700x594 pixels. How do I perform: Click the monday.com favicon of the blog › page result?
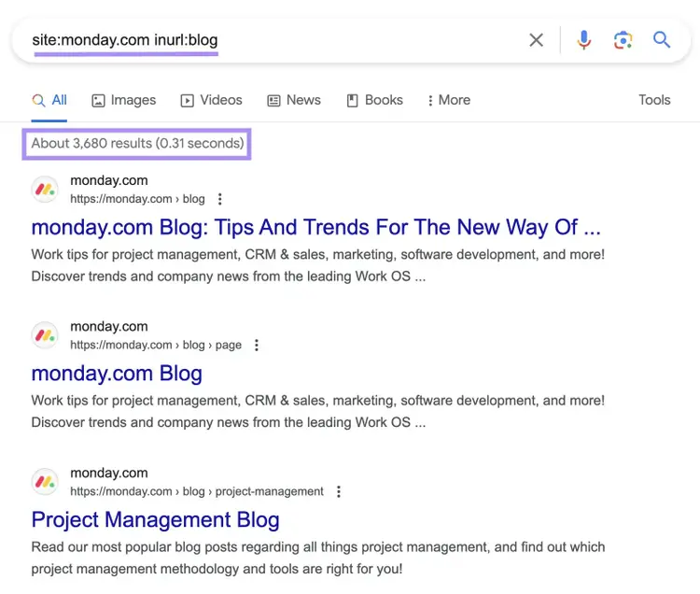pos(45,335)
